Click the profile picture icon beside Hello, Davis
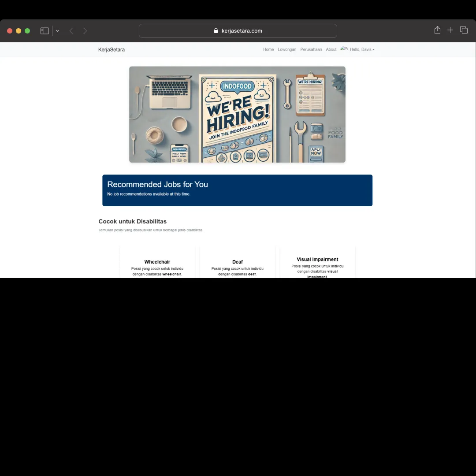Screen dimensions: 476x476 [x=344, y=48]
